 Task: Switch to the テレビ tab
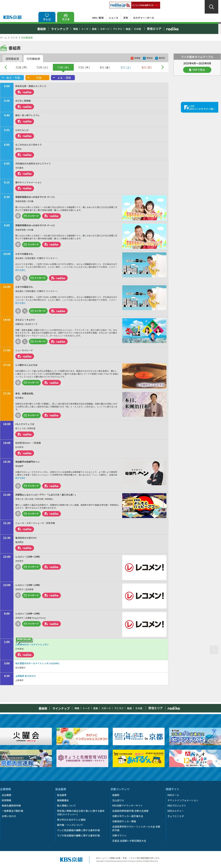[x=47, y=17]
